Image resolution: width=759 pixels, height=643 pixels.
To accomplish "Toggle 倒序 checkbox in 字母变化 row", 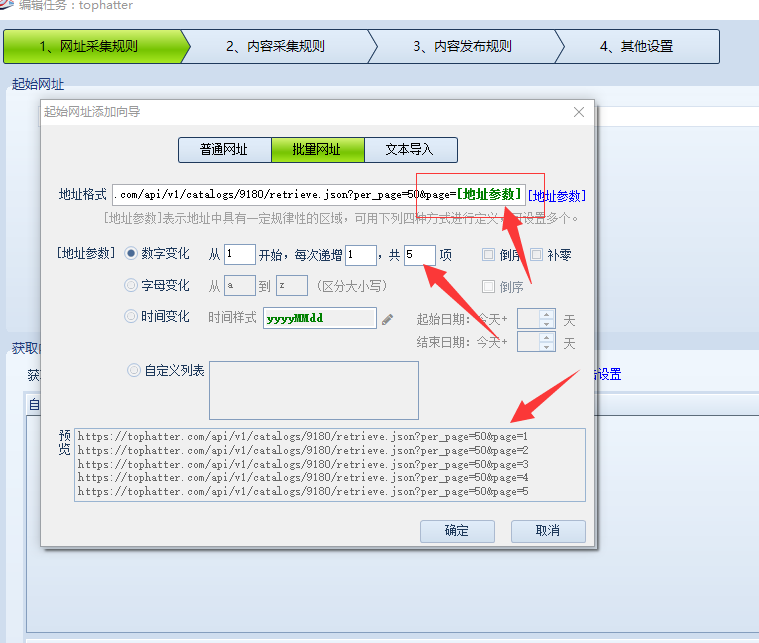I will (x=488, y=287).
